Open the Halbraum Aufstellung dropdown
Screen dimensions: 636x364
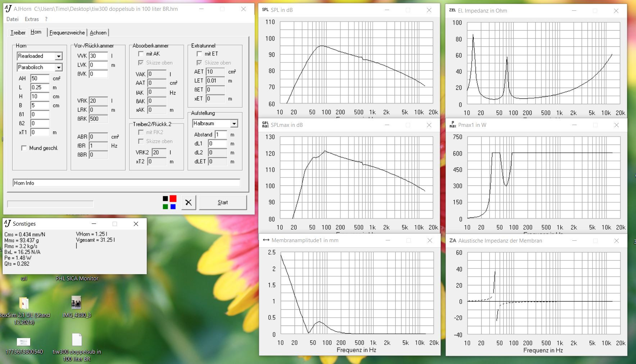tap(234, 124)
